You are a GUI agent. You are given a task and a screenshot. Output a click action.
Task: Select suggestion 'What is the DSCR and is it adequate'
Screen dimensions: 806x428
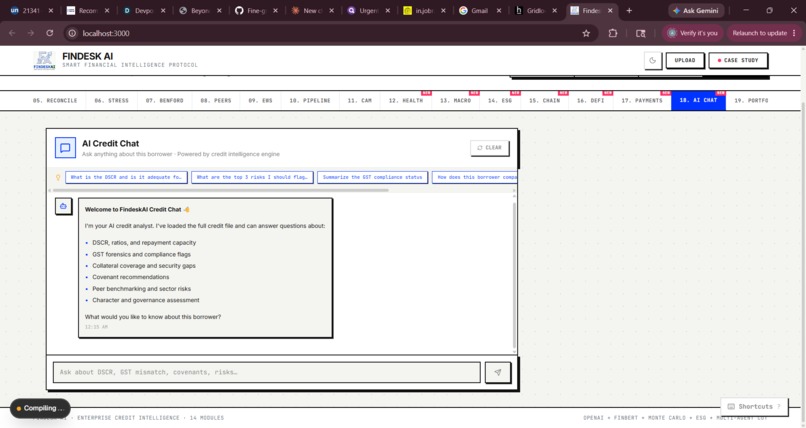(126, 177)
